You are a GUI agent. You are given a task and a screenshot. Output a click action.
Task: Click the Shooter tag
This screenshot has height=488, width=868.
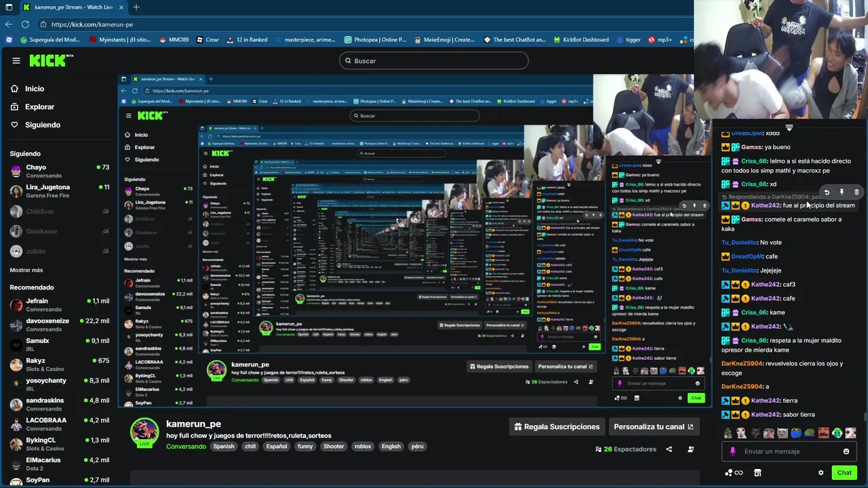tap(333, 447)
